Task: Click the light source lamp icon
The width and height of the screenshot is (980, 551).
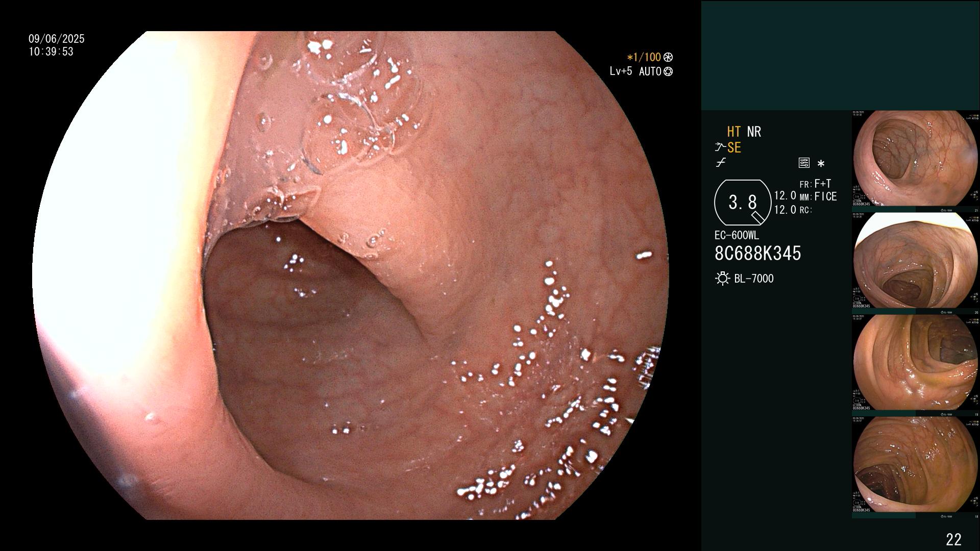Action: click(x=723, y=279)
